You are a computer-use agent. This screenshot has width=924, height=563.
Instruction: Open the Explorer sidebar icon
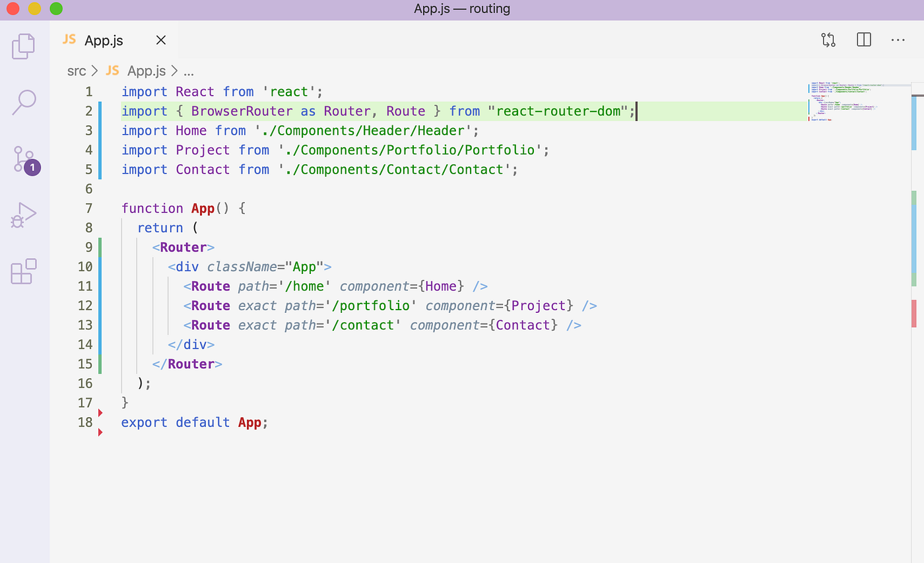pyautogui.click(x=24, y=46)
